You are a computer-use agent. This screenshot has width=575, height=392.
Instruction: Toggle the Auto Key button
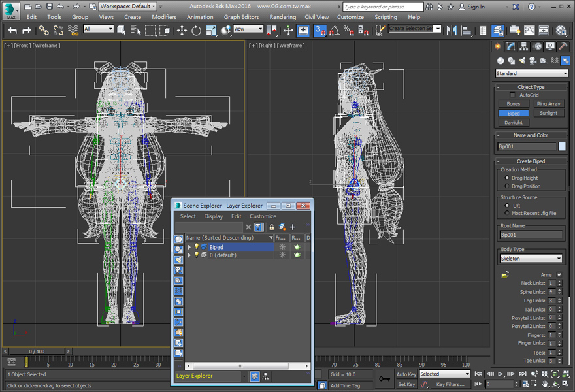[406, 374]
